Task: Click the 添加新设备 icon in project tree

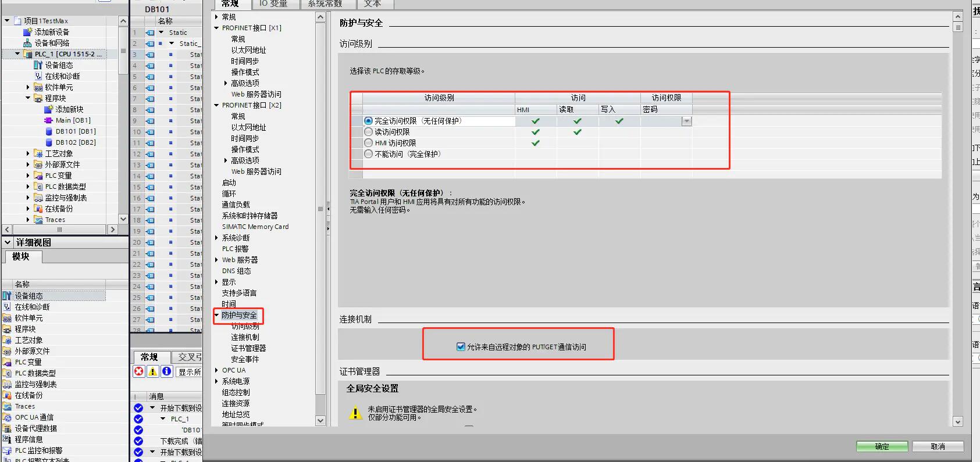Action: pos(27,32)
